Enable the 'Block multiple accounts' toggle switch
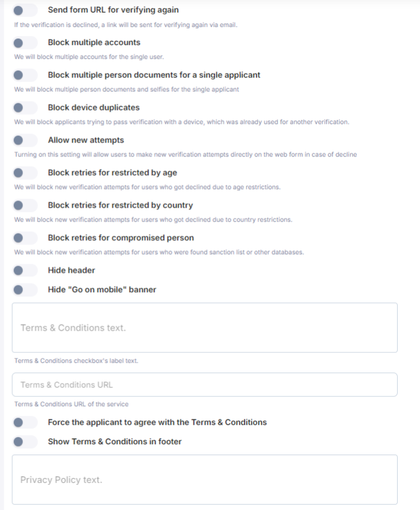 click(x=25, y=43)
